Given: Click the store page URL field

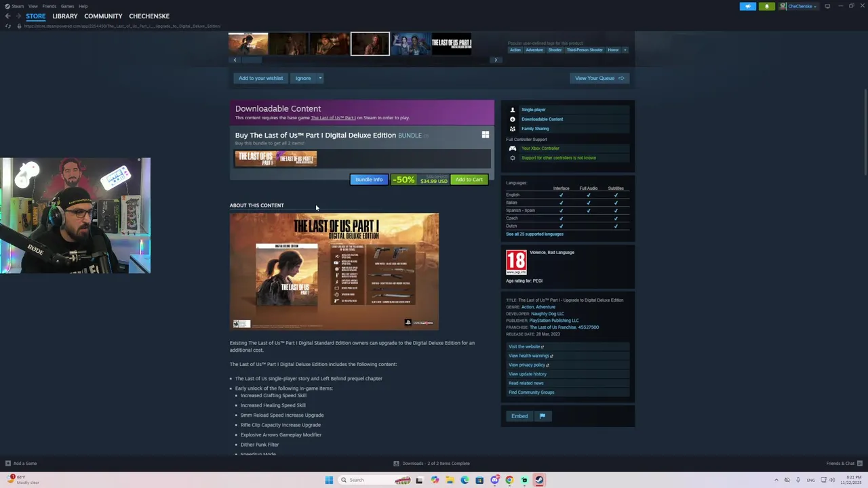Looking at the screenshot, I should click(x=122, y=26).
